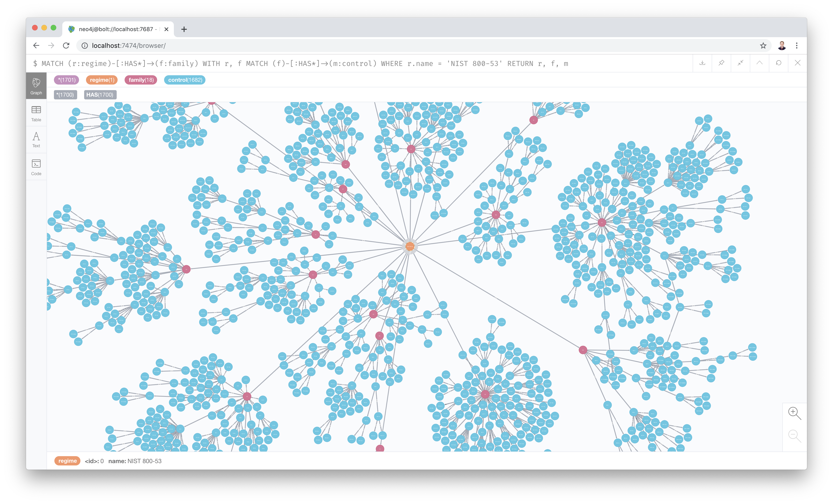Exit fullscreen with the collapse-arrows icon
Image resolution: width=833 pixels, height=504 pixels.
pos(740,63)
